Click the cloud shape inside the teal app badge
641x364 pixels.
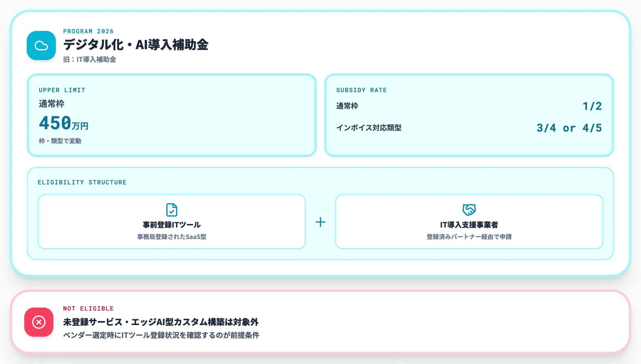point(41,45)
